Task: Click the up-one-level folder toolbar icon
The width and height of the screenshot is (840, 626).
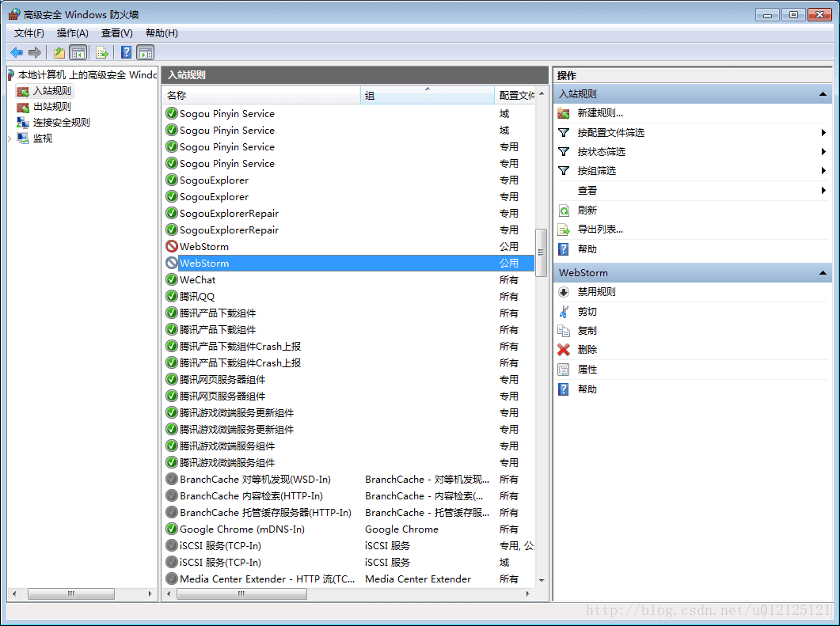Action: (59, 52)
